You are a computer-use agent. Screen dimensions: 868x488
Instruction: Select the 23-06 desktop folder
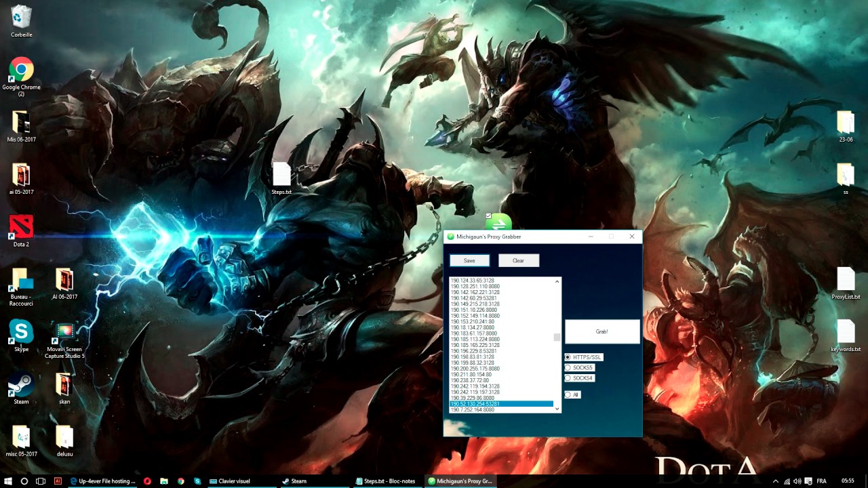tap(846, 126)
